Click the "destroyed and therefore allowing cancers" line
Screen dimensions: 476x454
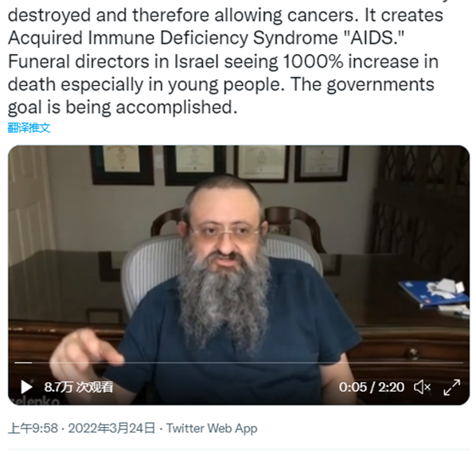coord(181,15)
